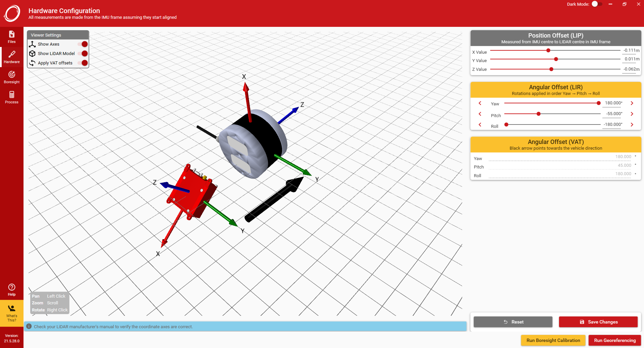Open the Help question mark icon
This screenshot has height=348, width=644.
pyautogui.click(x=12, y=287)
